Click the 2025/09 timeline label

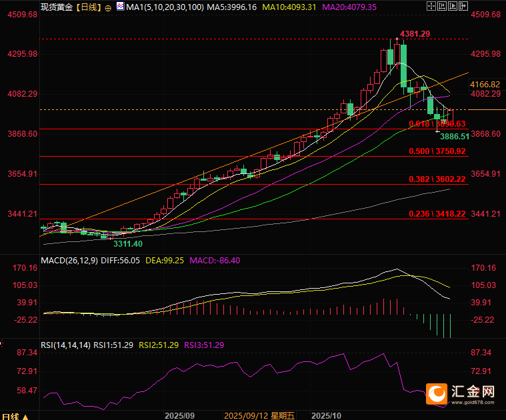179,415
